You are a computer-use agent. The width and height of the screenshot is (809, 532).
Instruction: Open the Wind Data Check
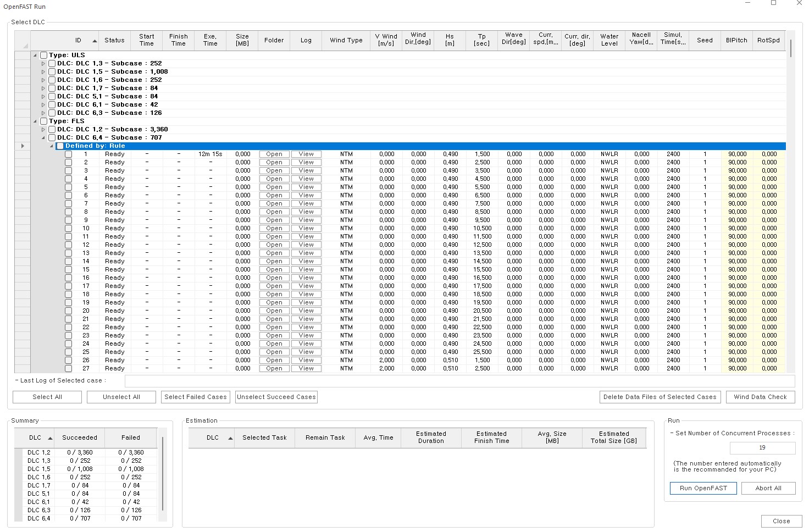[x=761, y=397]
